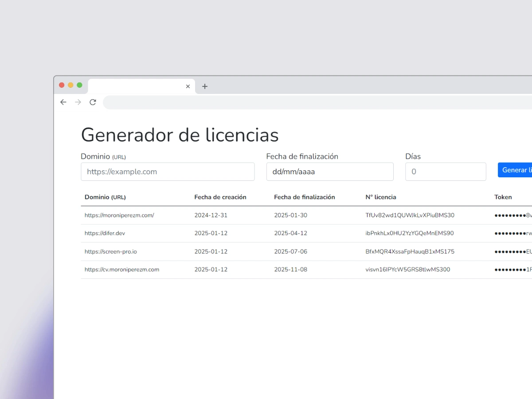Focus the Dominio input showing https://example.com
Image resolution: width=532 pixels, height=399 pixels.
pyautogui.click(x=168, y=172)
